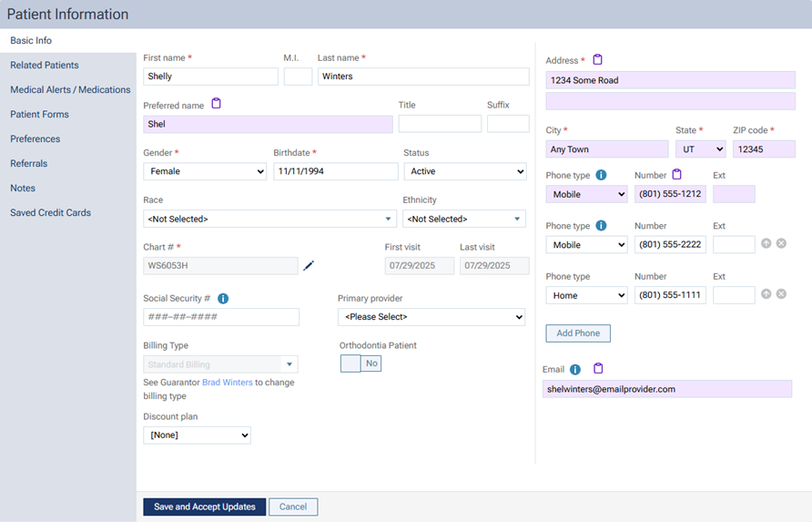Open the Saved Credit Cards section
812x522 pixels.
[50, 213]
